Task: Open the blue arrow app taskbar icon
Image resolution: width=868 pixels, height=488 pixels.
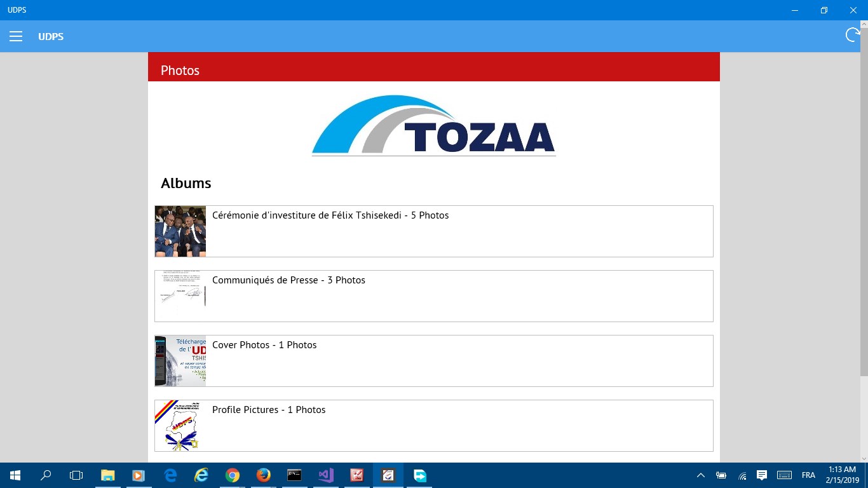Action: pos(419,475)
